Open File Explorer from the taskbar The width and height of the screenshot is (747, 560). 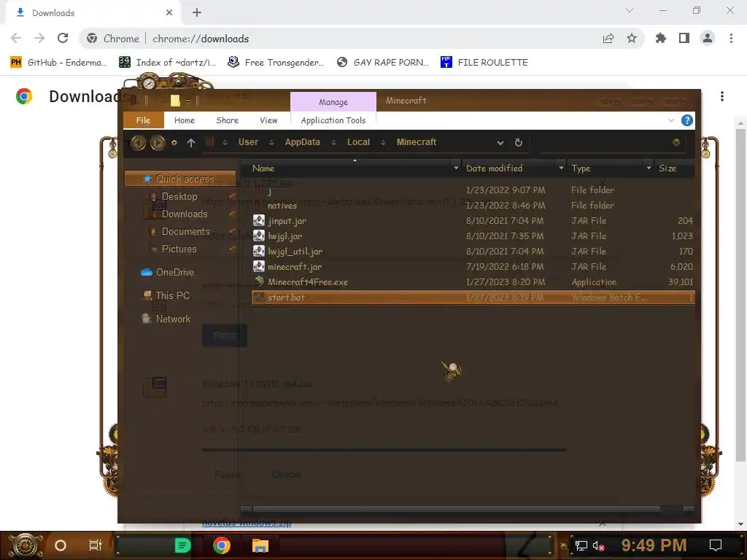pos(260,545)
